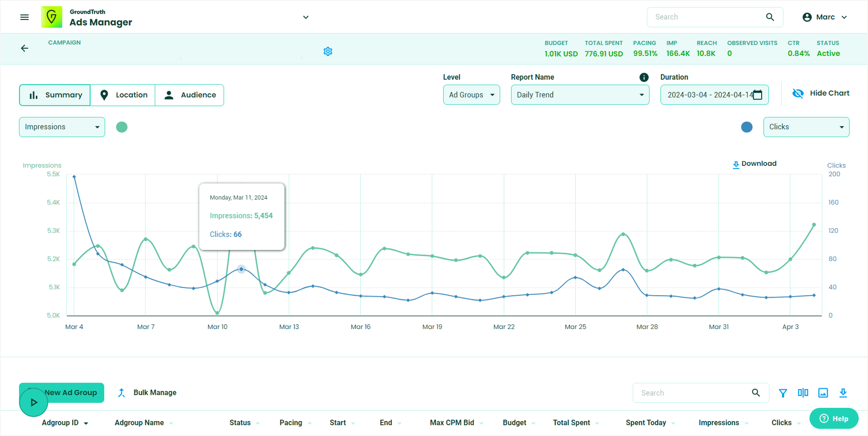Select the filter icon above the table

point(783,393)
